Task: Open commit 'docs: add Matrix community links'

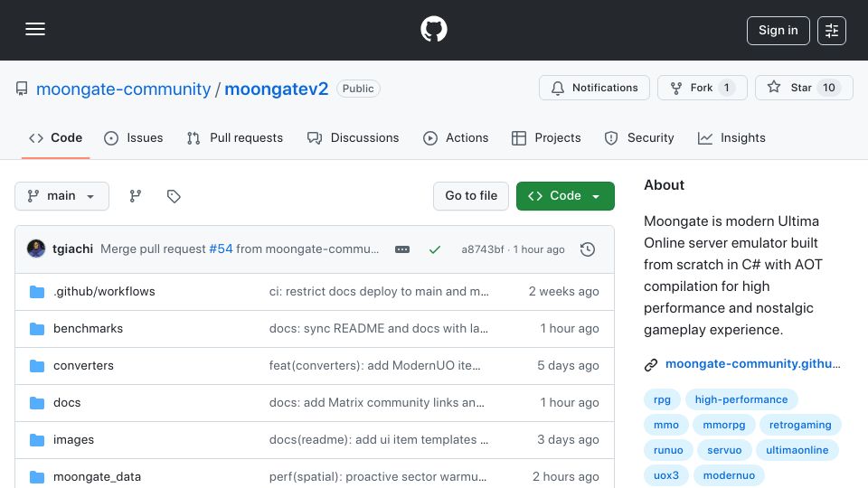Action: point(376,403)
